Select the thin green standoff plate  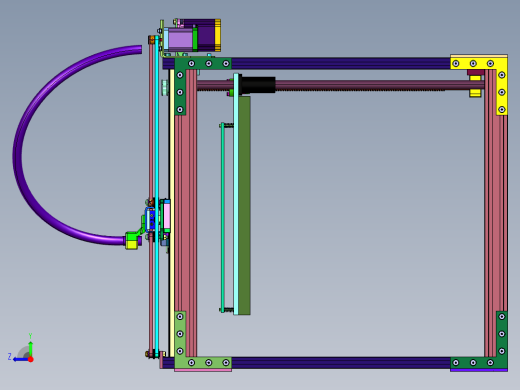coord(222,217)
